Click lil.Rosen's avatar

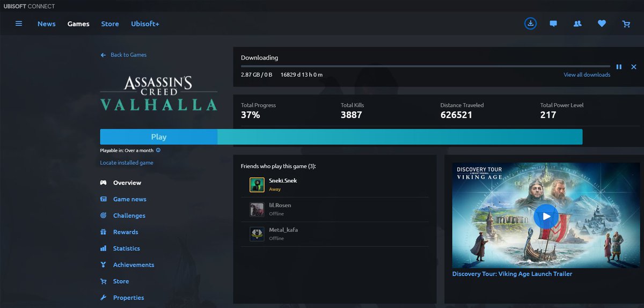pos(257,209)
